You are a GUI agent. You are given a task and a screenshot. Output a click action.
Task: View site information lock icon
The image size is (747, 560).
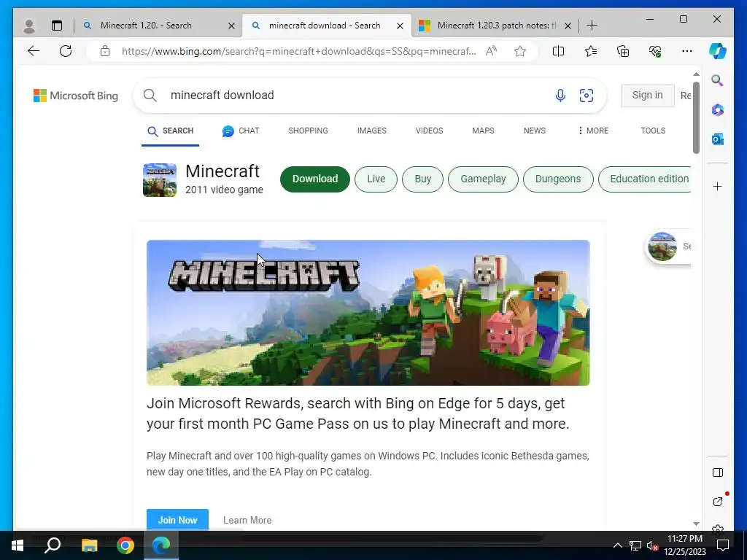click(105, 51)
